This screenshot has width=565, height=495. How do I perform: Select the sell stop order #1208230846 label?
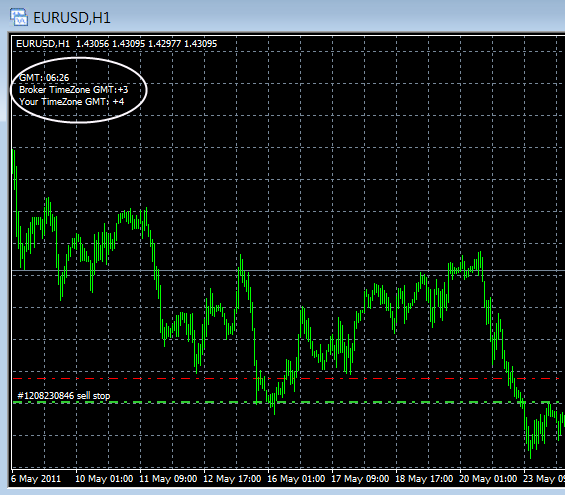click(64, 396)
